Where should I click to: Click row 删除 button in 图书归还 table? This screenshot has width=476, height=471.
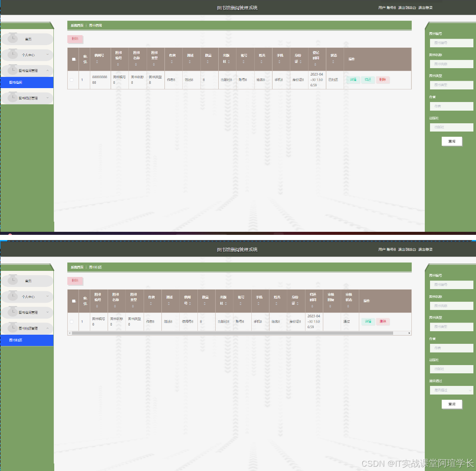point(383,321)
